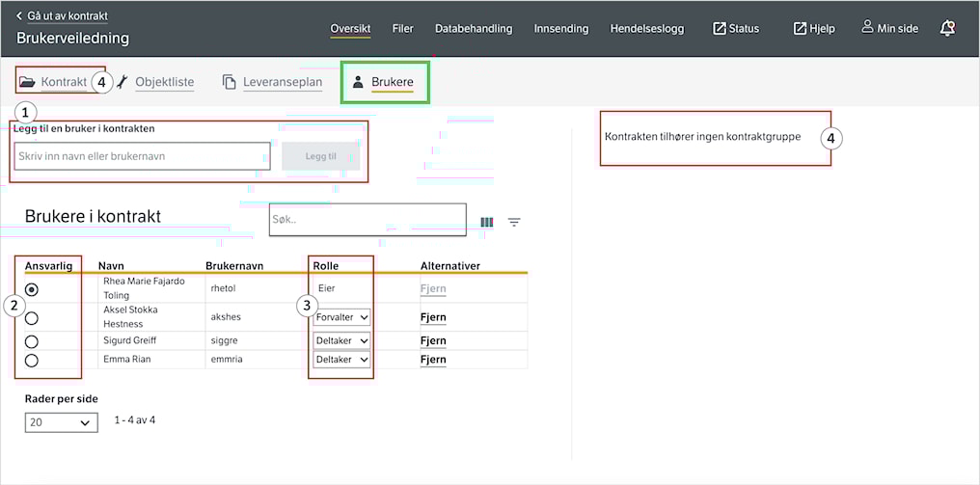The image size is (980, 485).
Task: Open the Hendelseslogg menu item
Action: 647,28
